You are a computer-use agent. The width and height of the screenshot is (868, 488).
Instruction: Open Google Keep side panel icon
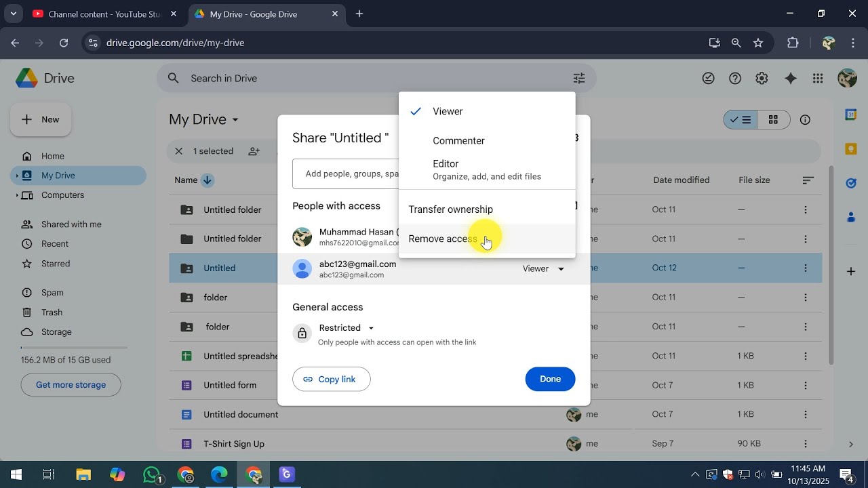click(851, 149)
